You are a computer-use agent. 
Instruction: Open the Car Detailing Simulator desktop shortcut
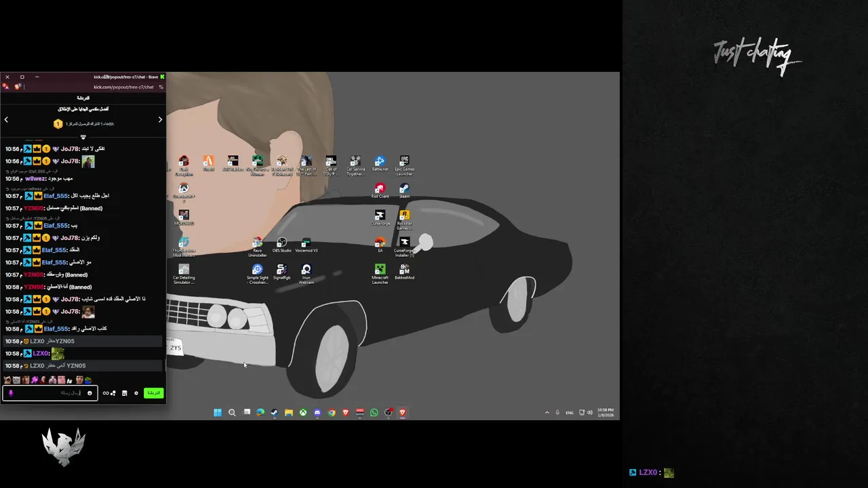coord(184,274)
